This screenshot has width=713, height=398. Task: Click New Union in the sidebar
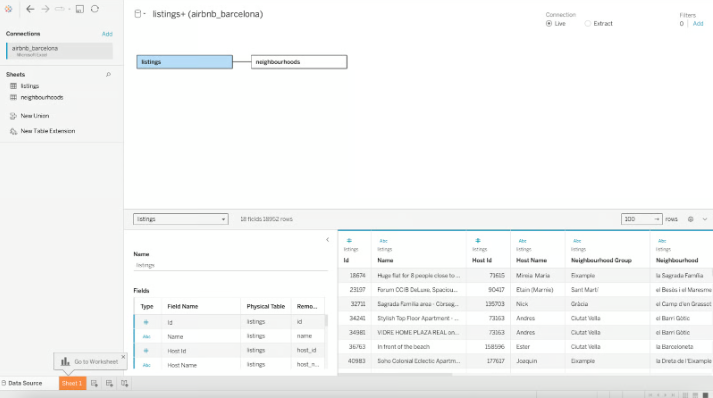[35, 116]
